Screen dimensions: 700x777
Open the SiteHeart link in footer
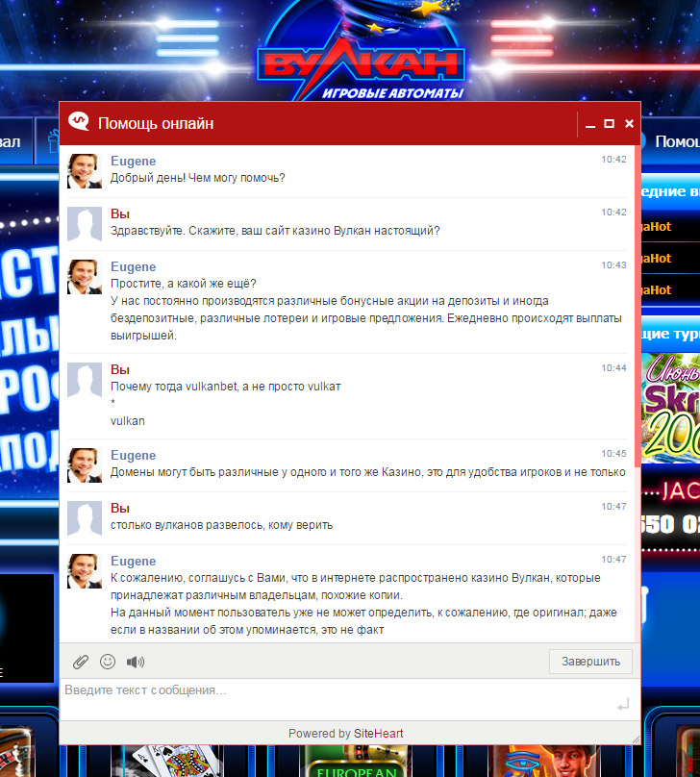coord(379,733)
